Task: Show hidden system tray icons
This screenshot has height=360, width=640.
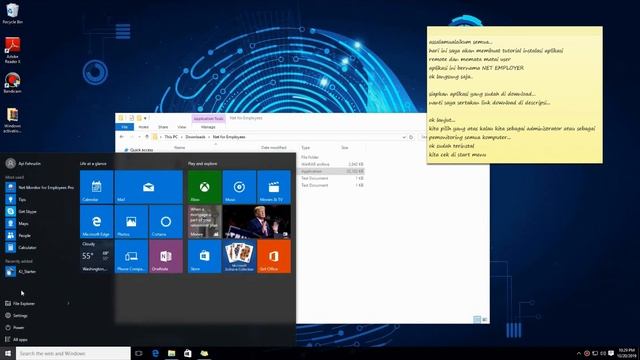Action: pyautogui.click(x=578, y=353)
